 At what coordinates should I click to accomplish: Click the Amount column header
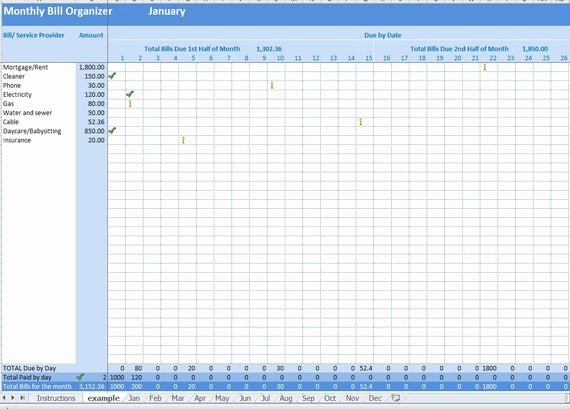click(x=91, y=35)
